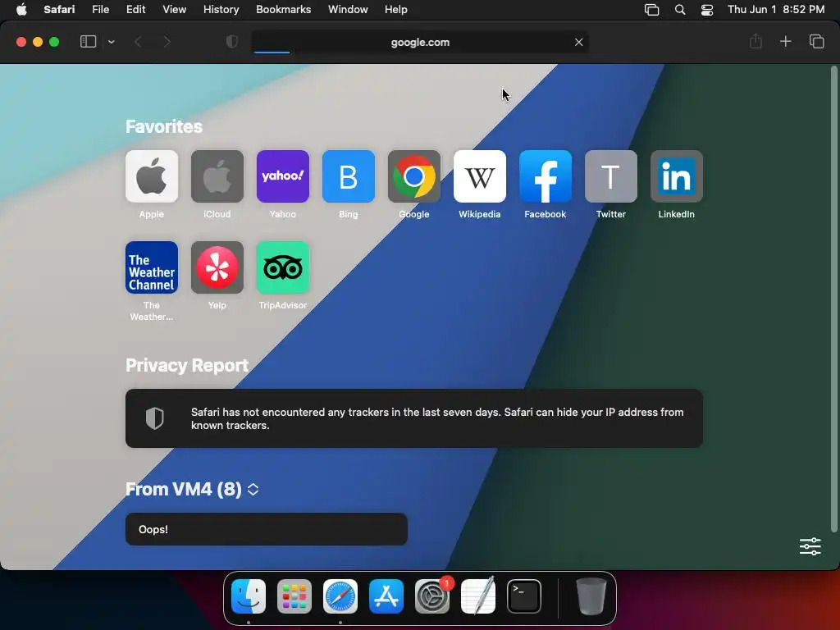840x630 pixels.
Task: Open the Safari menu
Action: (x=59, y=10)
